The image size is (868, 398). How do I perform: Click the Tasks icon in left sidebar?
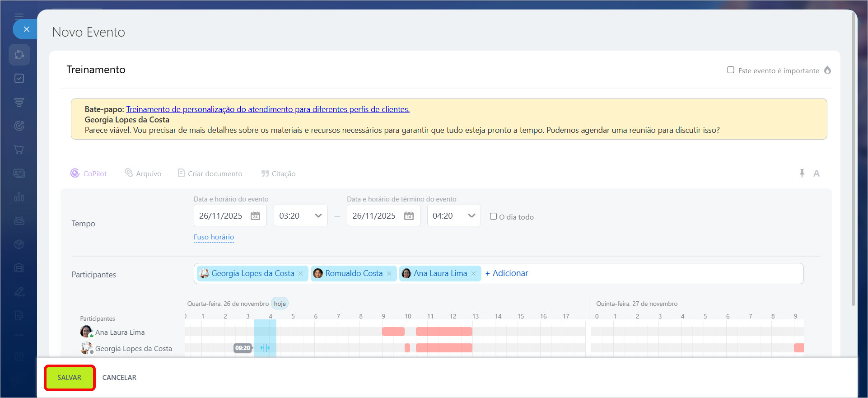click(19, 79)
